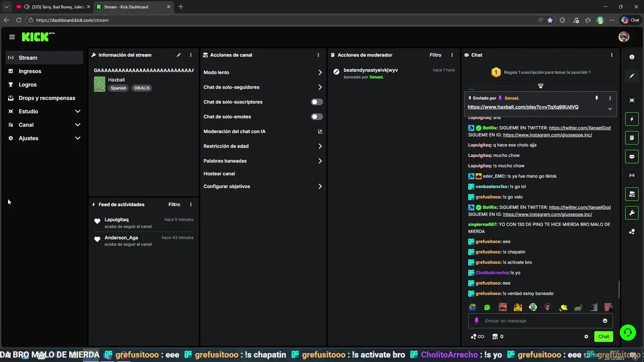Open the Palabras baneadas arrow
644x362 pixels.
point(320,161)
